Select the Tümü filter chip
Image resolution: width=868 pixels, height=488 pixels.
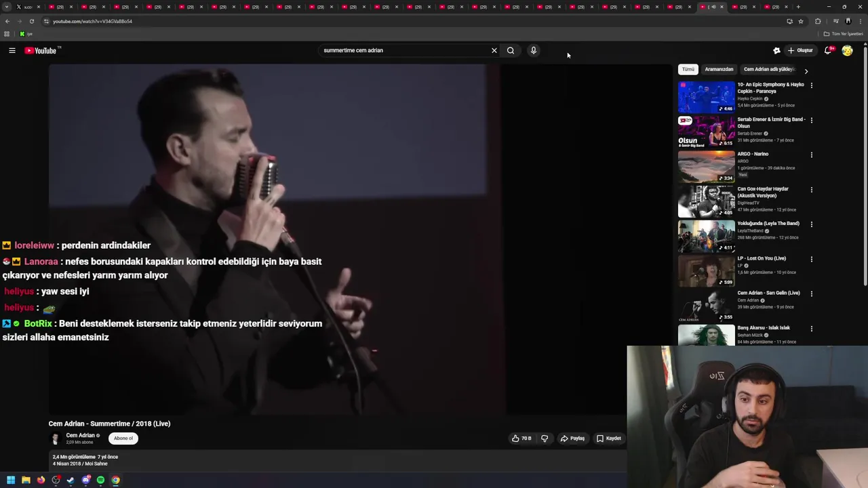[688, 69]
